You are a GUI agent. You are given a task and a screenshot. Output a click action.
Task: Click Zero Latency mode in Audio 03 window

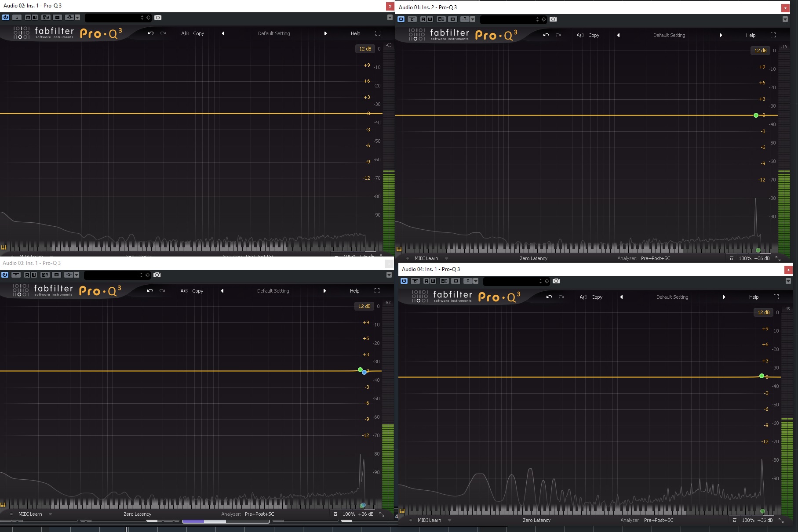[x=137, y=514]
